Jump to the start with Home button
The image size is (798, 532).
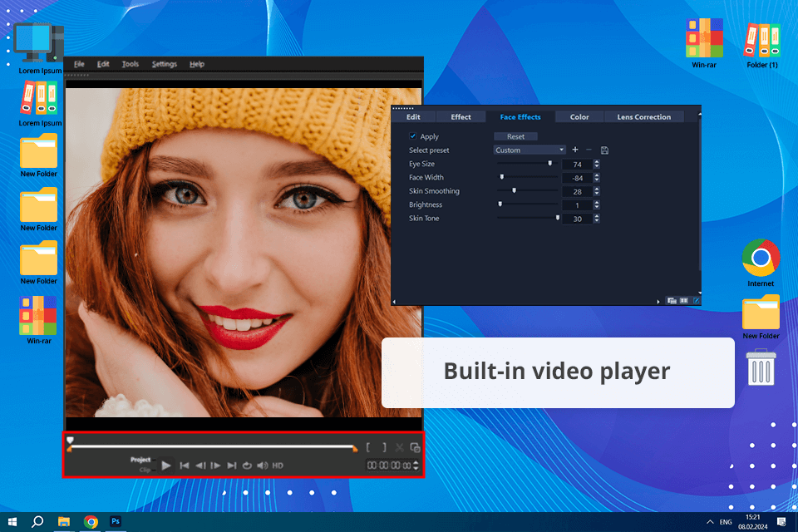pos(185,465)
